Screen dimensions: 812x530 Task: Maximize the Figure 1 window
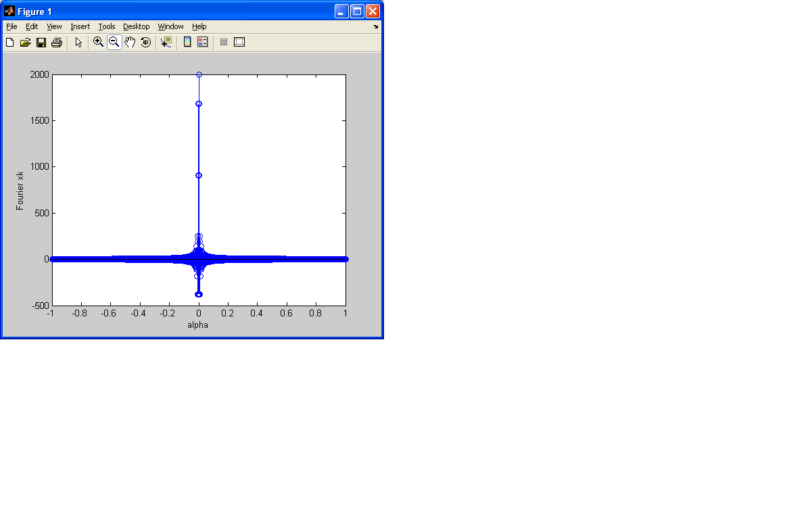coord(357,11)
